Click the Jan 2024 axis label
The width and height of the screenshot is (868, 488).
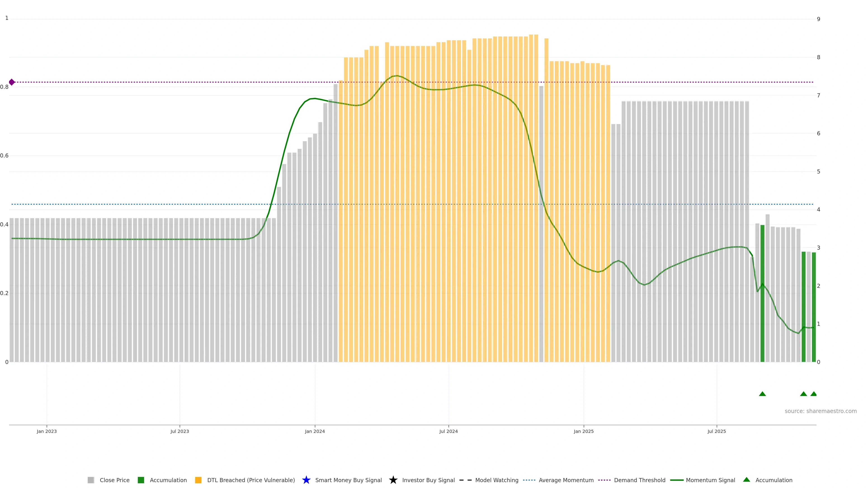pos(315,432)
